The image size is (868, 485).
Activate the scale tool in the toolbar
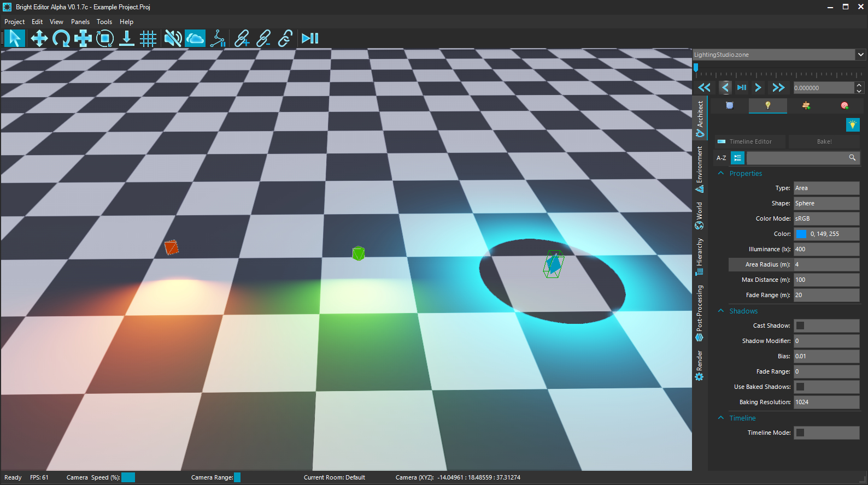(x=83, y=38)
